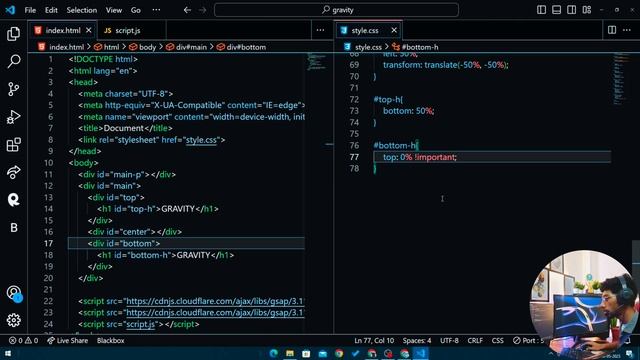The image size is (640, 360).
Task: Click line number 17 in index.html
Action: pos(48,243)
